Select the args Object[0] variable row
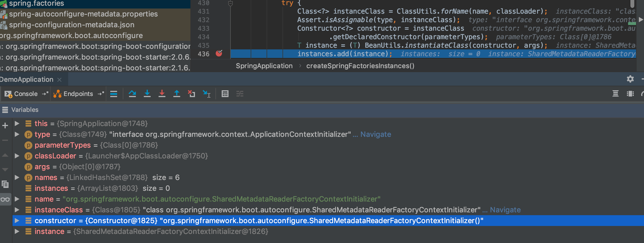644x243 pixels. 328,167
